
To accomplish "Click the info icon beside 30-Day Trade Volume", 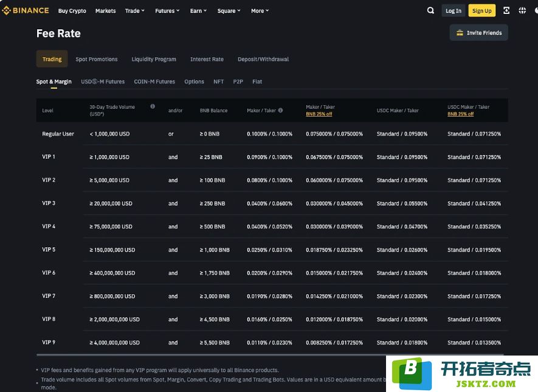I will coord(153,106).
